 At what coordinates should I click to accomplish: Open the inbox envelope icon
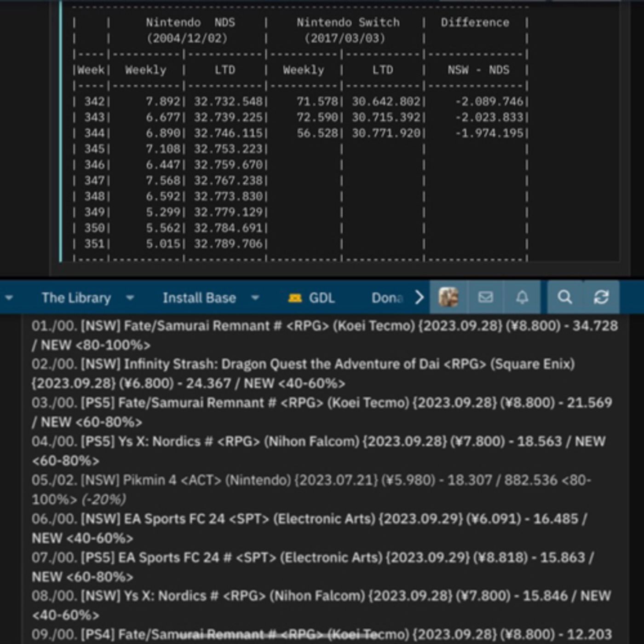[x=486, y=297]
